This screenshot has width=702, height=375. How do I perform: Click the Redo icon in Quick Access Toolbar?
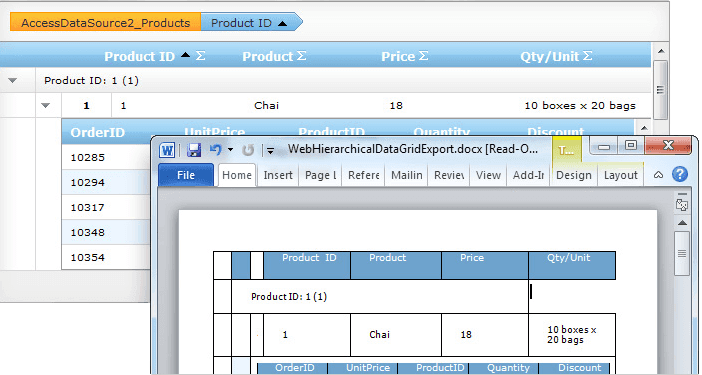[x=248, y=149]
